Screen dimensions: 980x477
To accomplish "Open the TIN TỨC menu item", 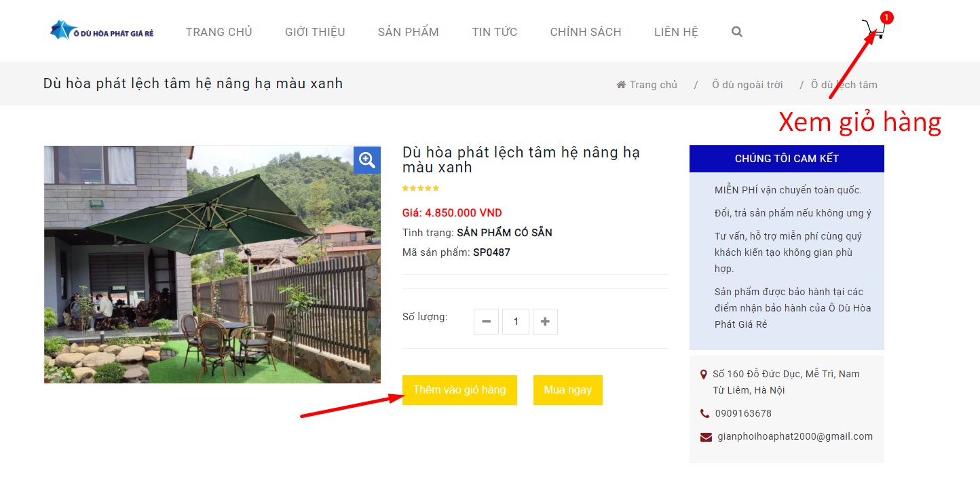I will (495, 32).
